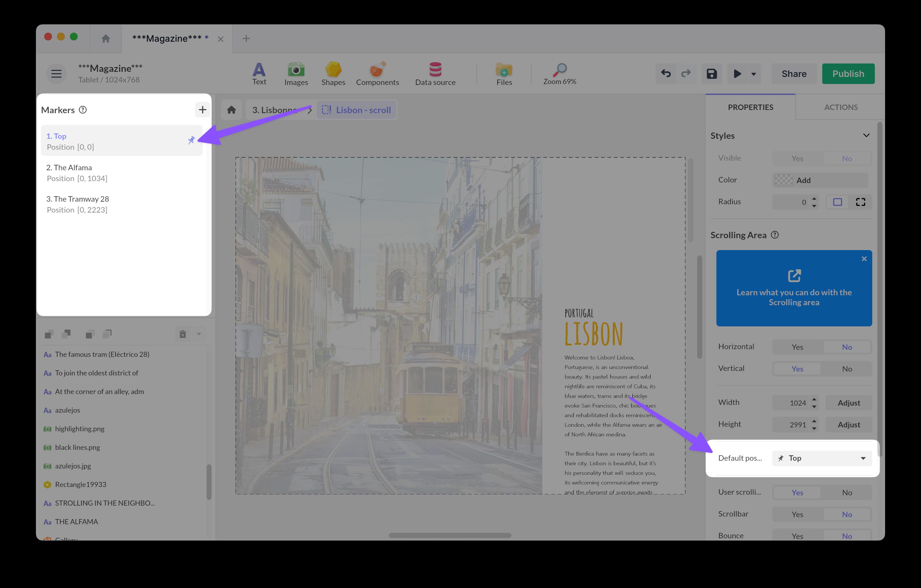Turn on the Scrollbar option
This screenshot has width=921, height=588.
[x=797, y=514]
